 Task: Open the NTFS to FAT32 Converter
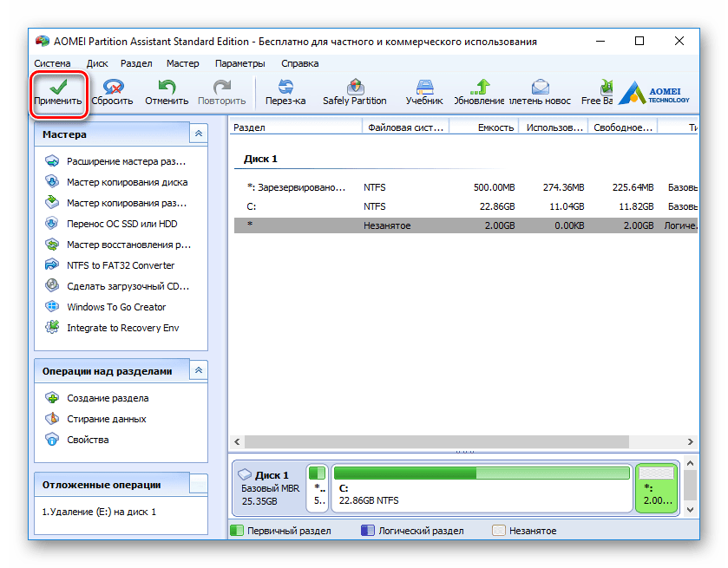[120, 265]
